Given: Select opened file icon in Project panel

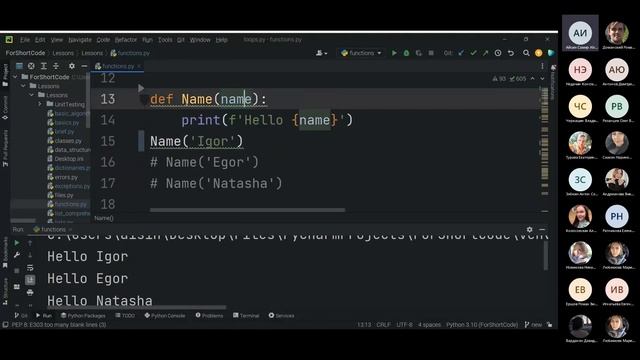Looking at the screenshot, I should (31, 66).
